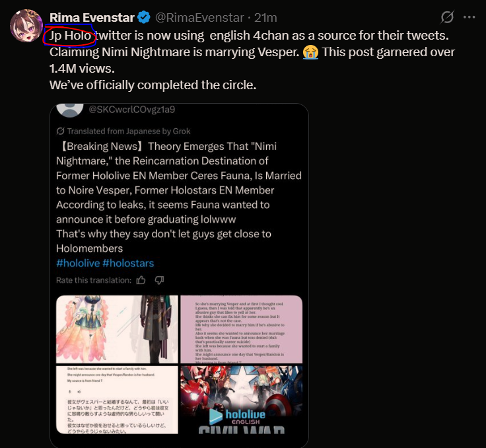Viewport: 486px width, 448px height.
Task: Click the blue verified checkmark badge
Action: pyautogui.click(x=144, y=18)
